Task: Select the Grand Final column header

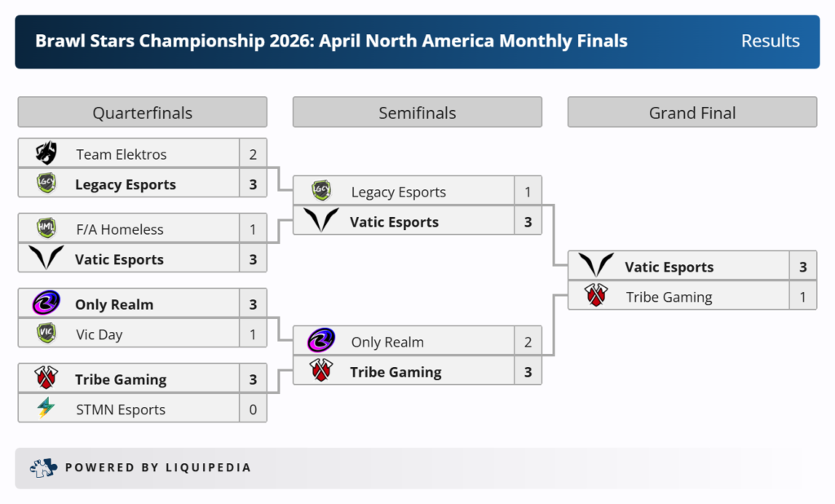Action: coord(692,113)
